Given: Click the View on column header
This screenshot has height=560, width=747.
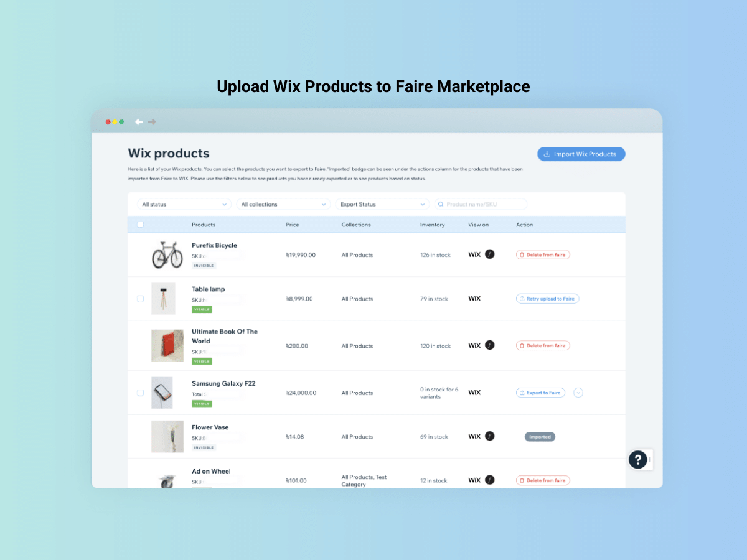Looking at the screenshot, I should (479, 225).
